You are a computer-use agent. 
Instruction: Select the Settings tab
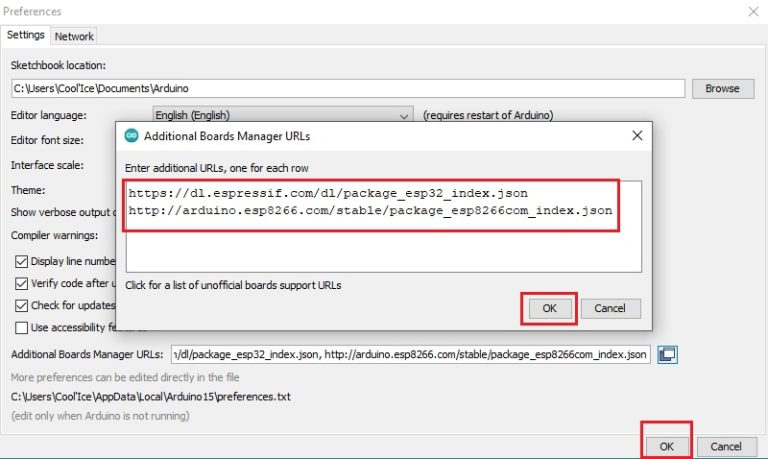26,35
